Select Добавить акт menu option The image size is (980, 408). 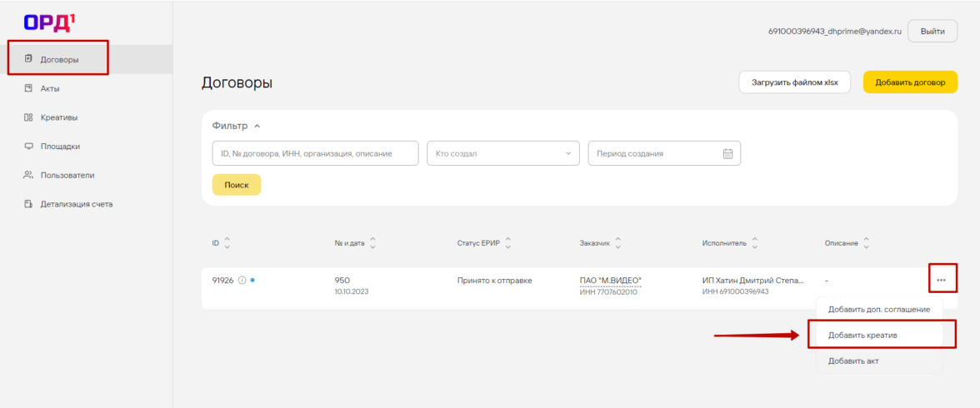(x=852, y=361)
